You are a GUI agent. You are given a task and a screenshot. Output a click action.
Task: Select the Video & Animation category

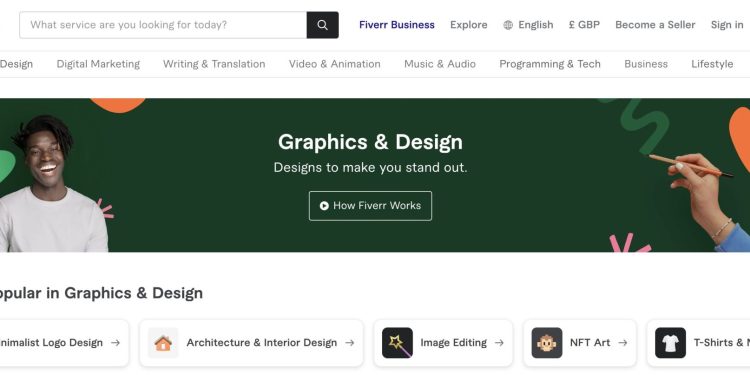pyautogui.click(x=334, y=64)
